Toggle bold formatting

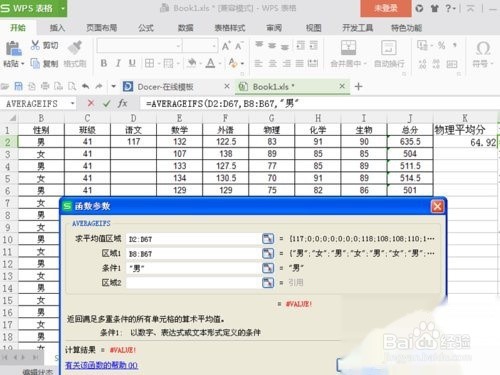coord(104,63)
